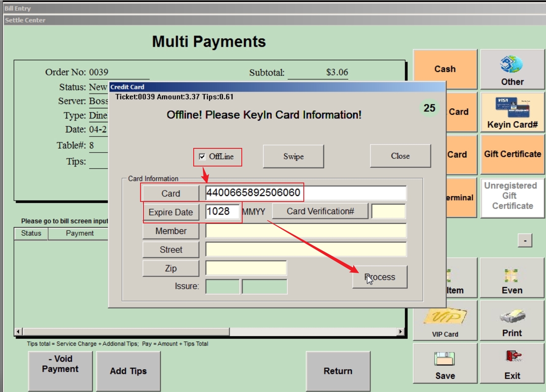Click the Tips field in order panel
This screenshot has height=392, width=546.
click(x=98, y=161)
